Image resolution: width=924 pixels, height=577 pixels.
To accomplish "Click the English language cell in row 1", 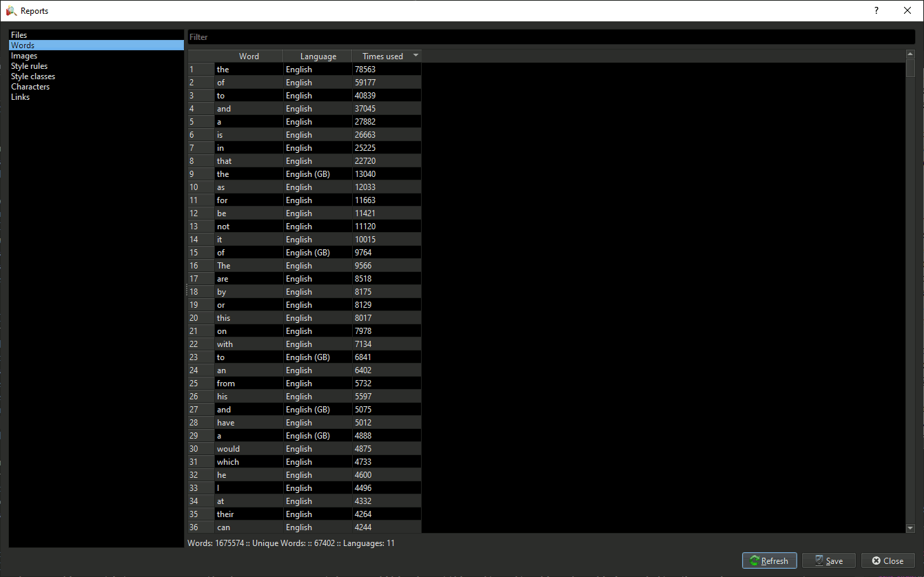I will (318, 70).
